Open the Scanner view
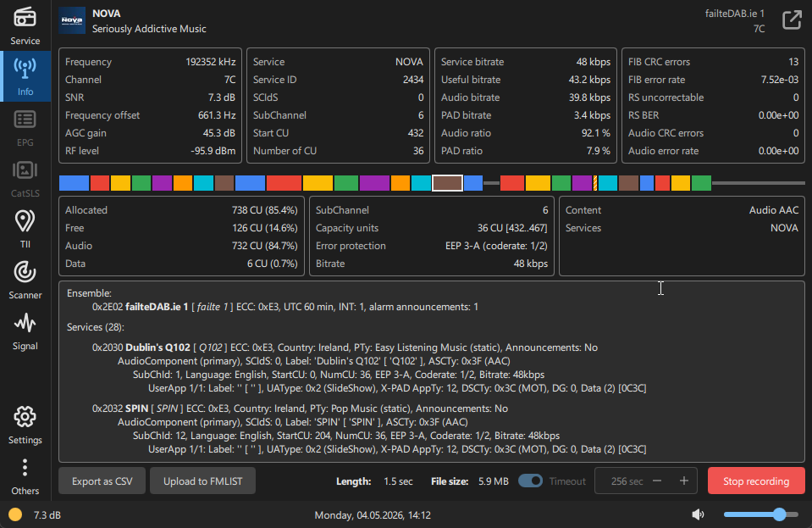This screenshot has height=528, width=812. coord(25,280)
